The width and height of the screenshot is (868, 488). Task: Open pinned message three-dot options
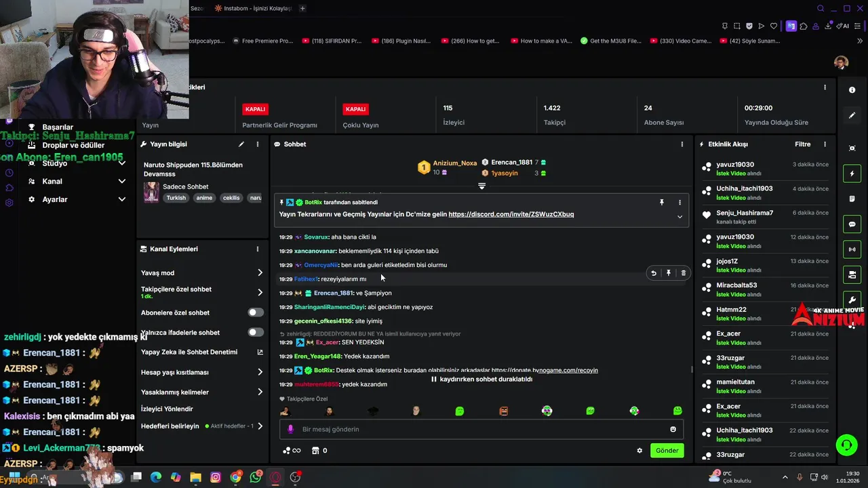(x=679, y=202)
